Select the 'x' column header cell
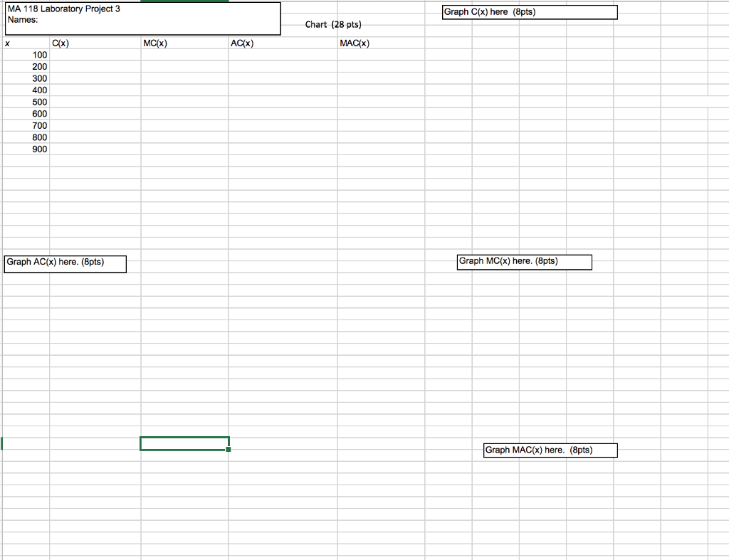This screenshot has width=729, height=560. (26, 43)
